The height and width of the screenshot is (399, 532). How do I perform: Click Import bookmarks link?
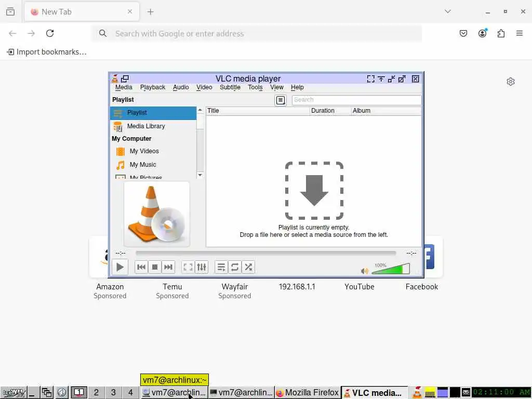47,52
